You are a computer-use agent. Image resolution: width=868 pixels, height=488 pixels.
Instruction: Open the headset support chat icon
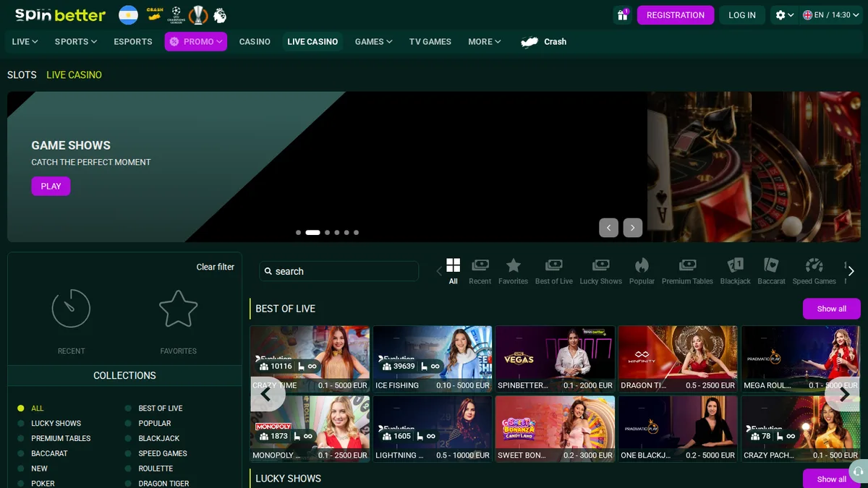point(858,471)
